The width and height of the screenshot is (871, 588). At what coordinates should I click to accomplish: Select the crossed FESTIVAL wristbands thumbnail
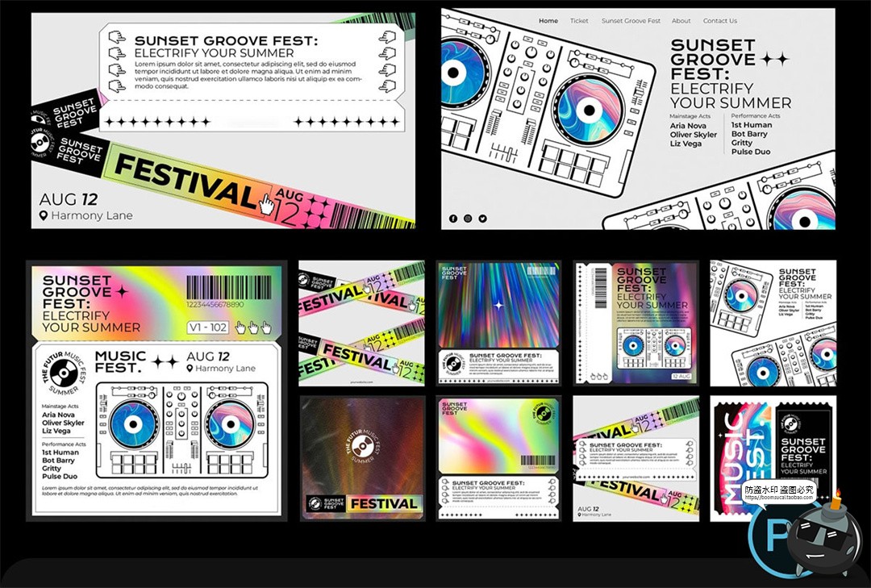(362, 323)
